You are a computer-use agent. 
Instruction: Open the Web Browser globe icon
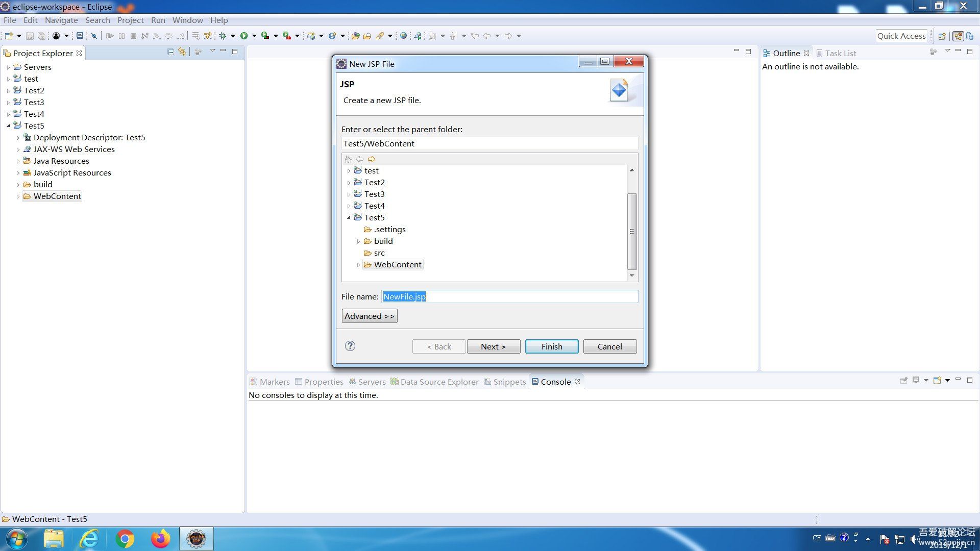(404, 36)
